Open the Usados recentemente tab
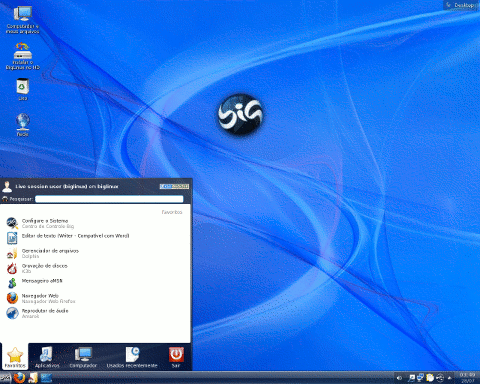The height and width of the screenshot is (384, 480). coord(132,357)
